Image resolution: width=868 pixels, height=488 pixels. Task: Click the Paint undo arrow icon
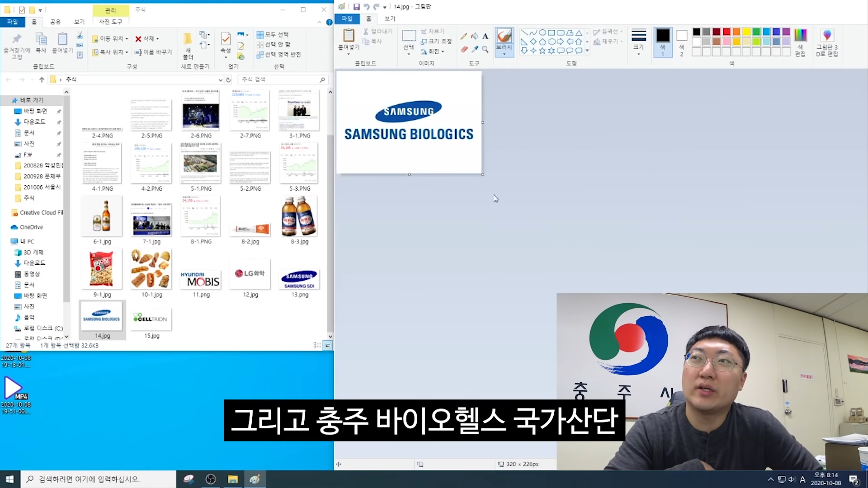tap(366, 7)
